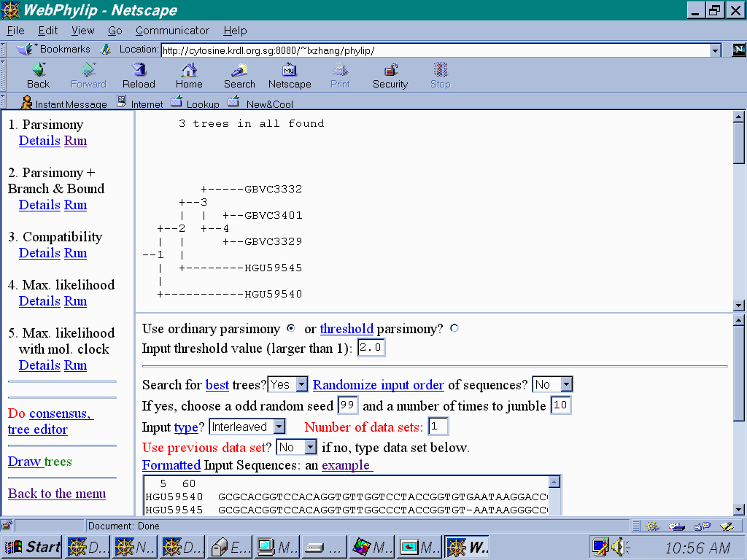Click the security lock in status bar
Image resolution: width=747 pixels, height=560 pixels.
7,526
